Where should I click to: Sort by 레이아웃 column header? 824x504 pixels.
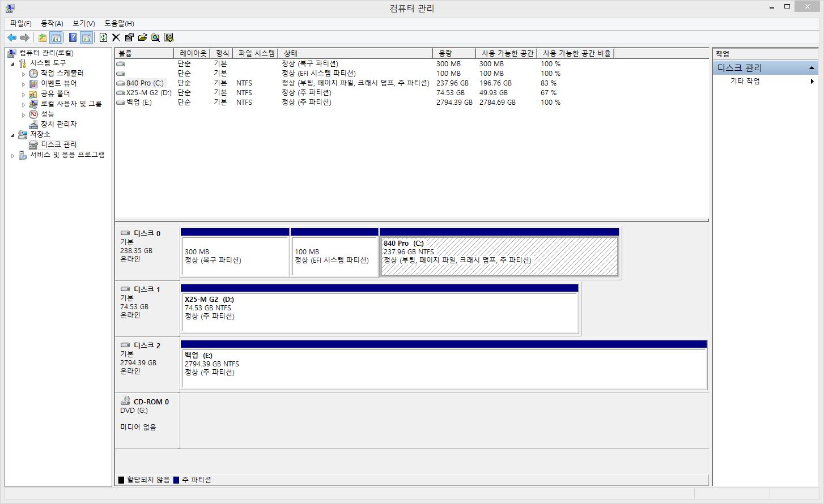[192, 53]
